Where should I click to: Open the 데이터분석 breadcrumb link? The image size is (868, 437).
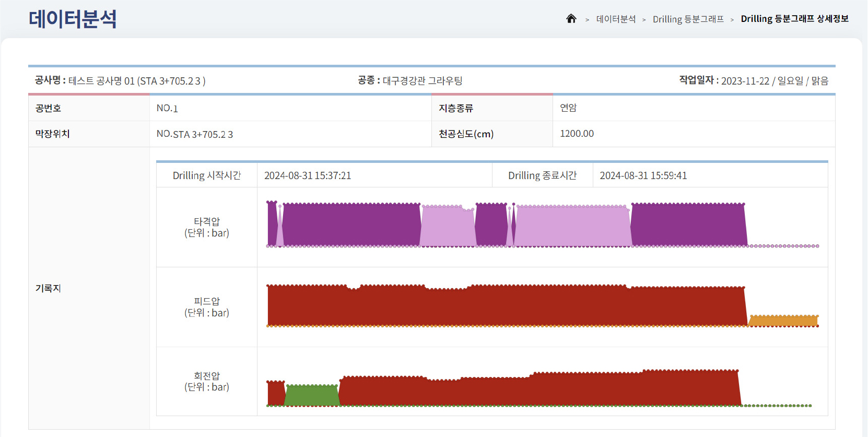point(616,19)
